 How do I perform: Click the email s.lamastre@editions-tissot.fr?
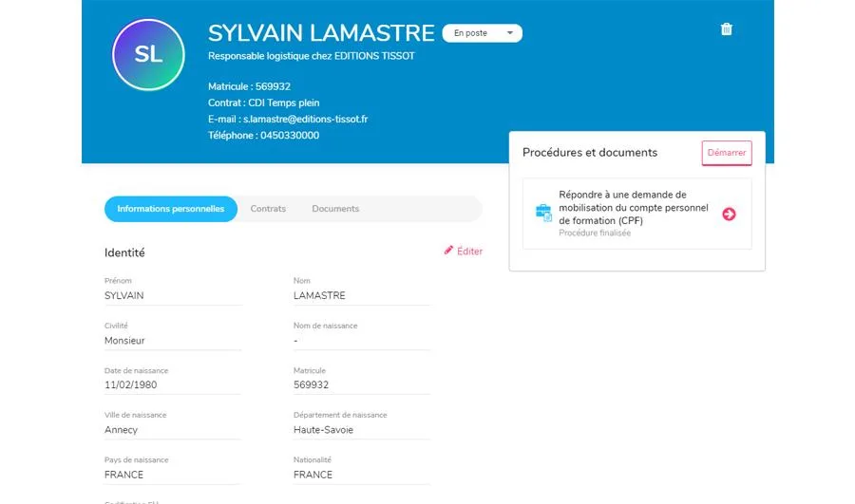305,119
